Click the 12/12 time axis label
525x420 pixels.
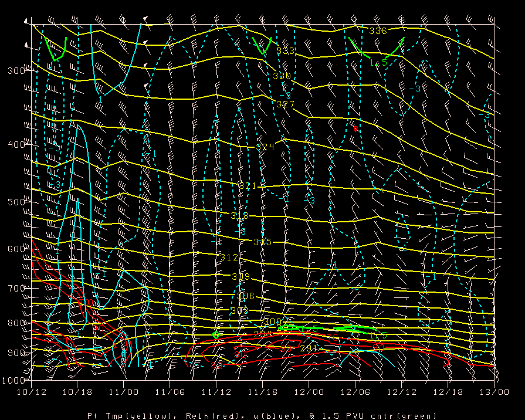point(401,391)
